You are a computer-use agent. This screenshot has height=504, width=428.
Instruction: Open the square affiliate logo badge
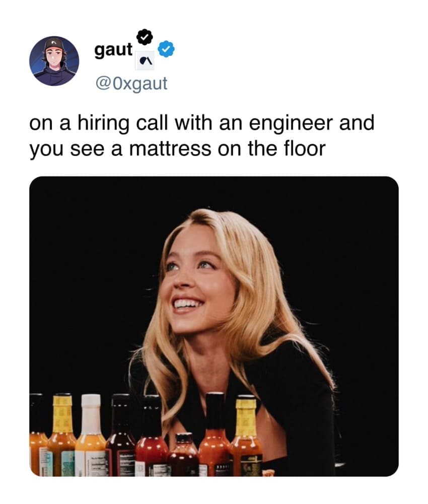(x=145, y=60)
